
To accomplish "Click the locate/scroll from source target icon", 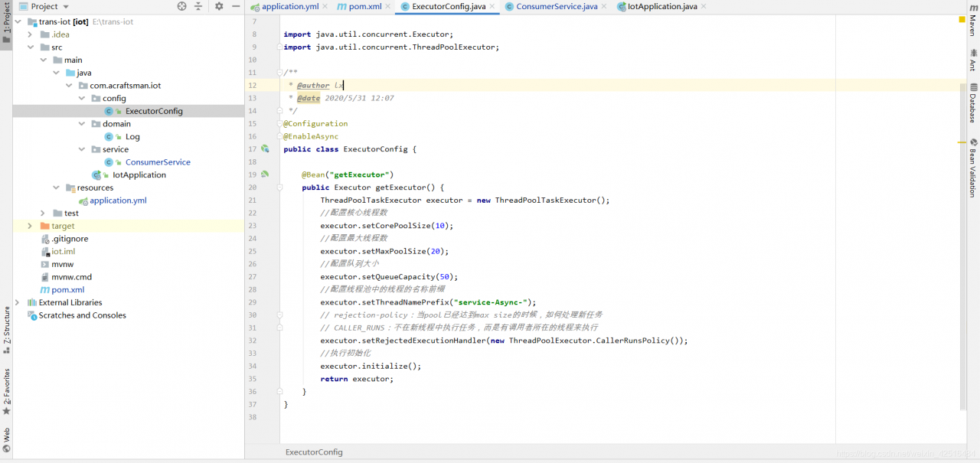I will 181,6.
